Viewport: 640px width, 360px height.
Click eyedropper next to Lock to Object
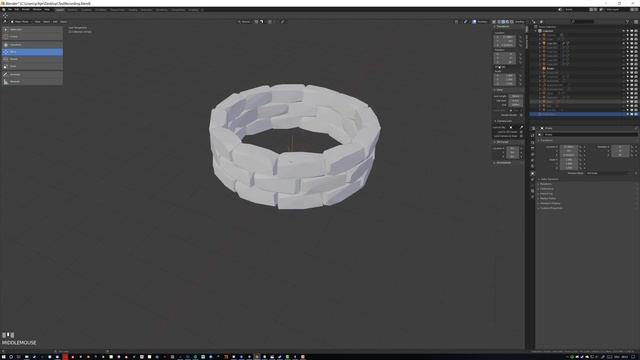coord(522,127)
